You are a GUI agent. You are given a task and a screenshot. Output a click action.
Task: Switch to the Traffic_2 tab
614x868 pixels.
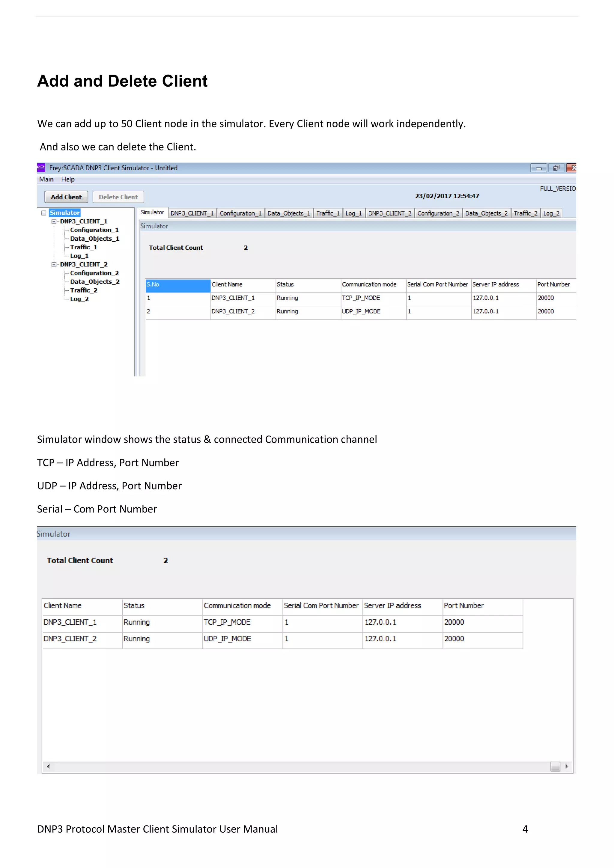click(x=526, y=213)
